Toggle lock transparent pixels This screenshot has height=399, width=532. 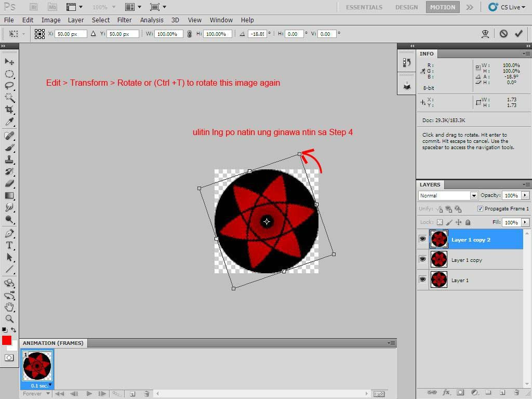(440, 222)
